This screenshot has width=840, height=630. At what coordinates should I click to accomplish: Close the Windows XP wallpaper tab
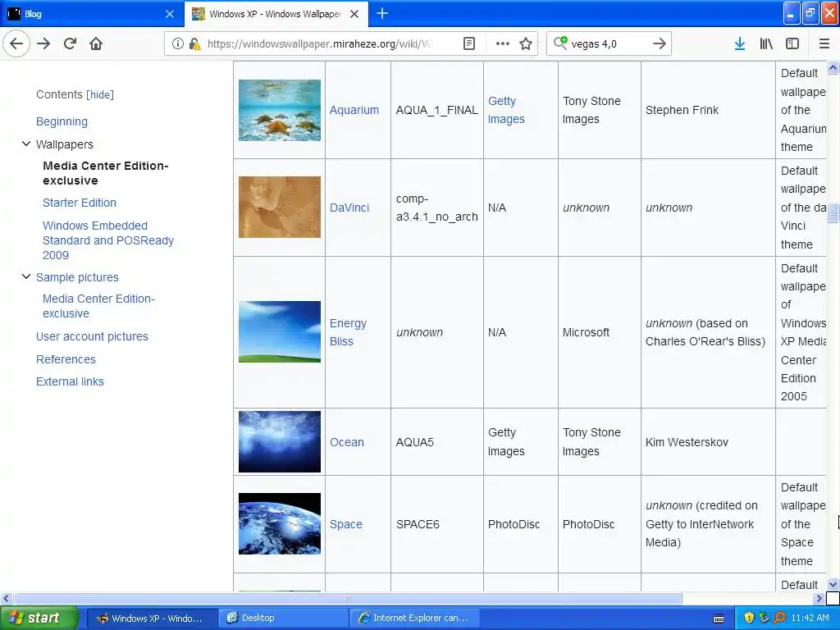point(354,14)
